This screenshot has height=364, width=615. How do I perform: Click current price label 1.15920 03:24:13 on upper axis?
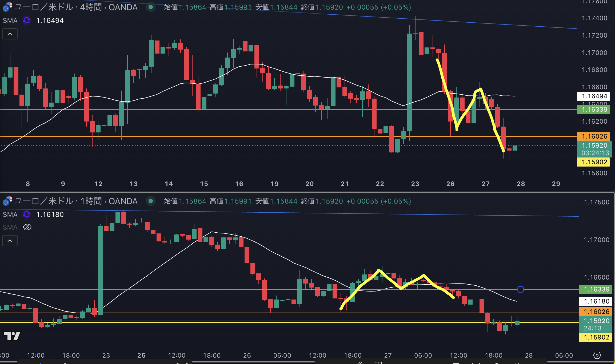[x=595, y=149]
